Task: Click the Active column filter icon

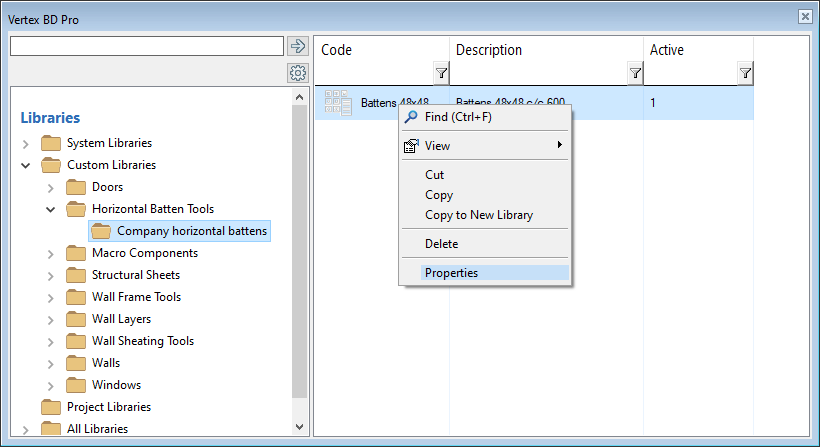Action: [745, 73]
